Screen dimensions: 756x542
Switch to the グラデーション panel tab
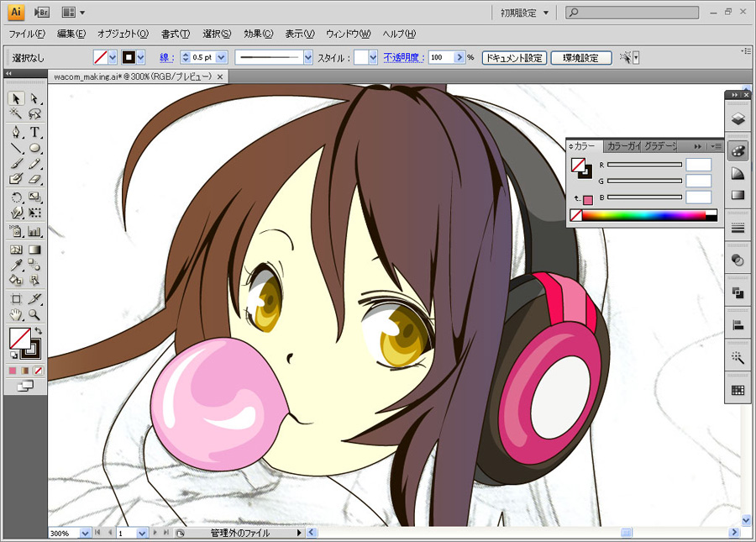tap(661, 146)
